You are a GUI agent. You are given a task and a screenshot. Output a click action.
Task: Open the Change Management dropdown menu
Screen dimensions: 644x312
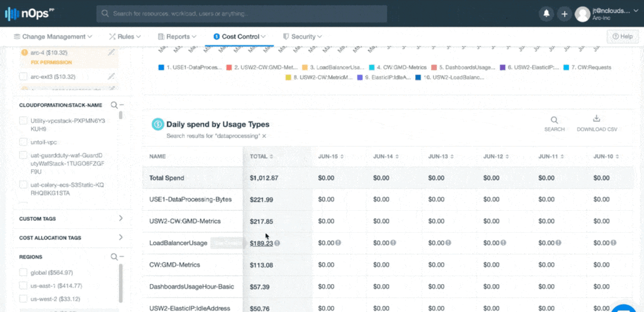tap(53, 36)
